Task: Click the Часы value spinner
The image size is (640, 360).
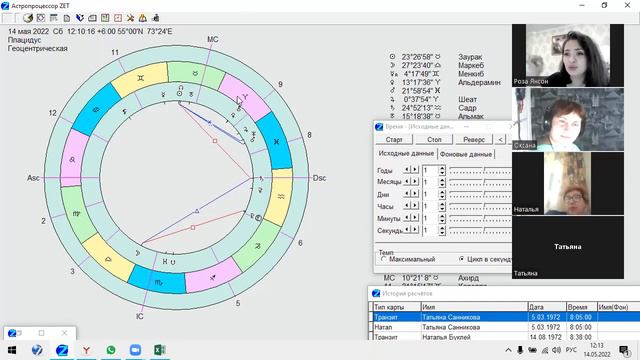Action: 442,206
